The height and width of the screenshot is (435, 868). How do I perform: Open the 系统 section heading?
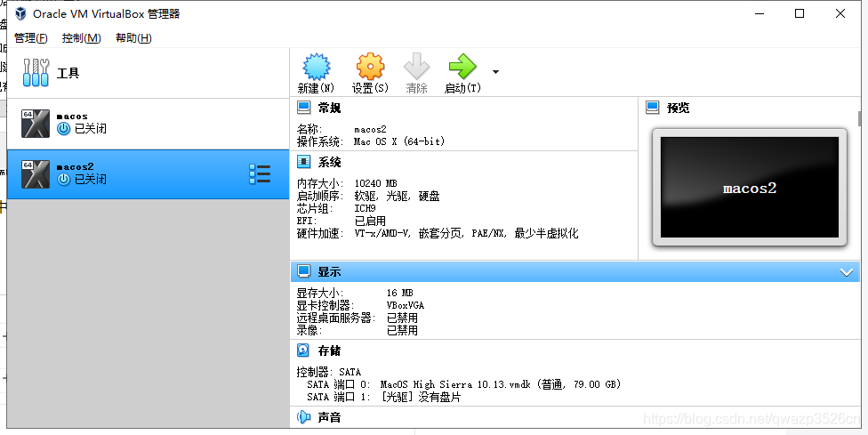point(329,162)
